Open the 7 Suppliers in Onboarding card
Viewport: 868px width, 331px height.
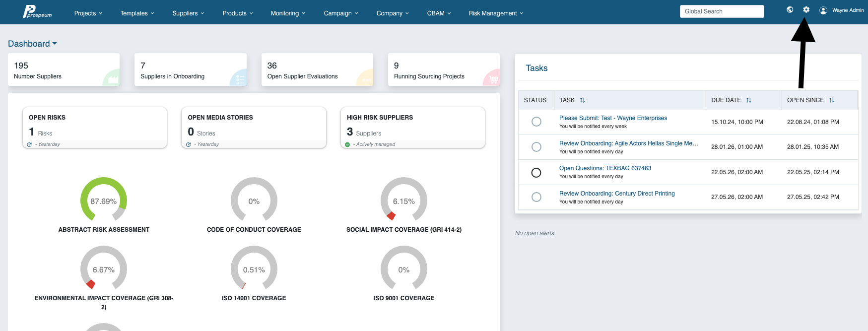point(191,69)
